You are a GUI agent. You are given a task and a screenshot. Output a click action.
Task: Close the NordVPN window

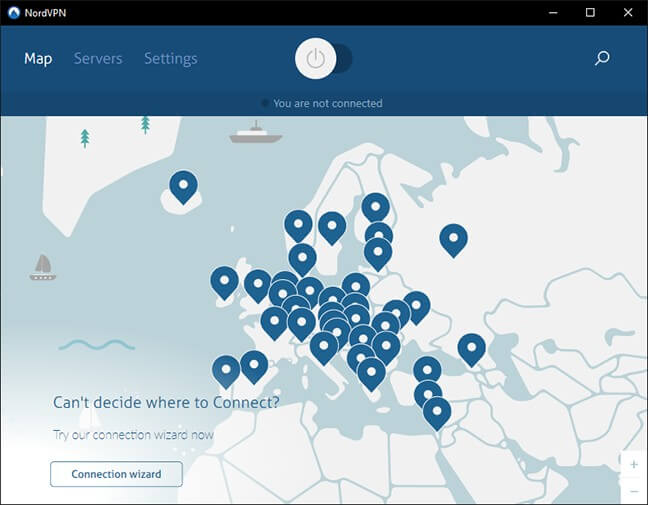[x=628, y=13]
